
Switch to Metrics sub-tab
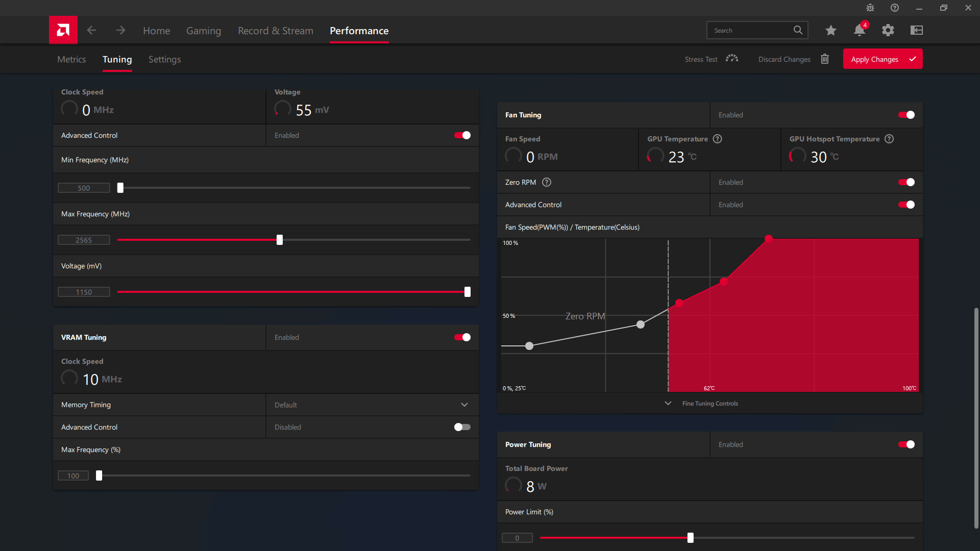point(71,59)
